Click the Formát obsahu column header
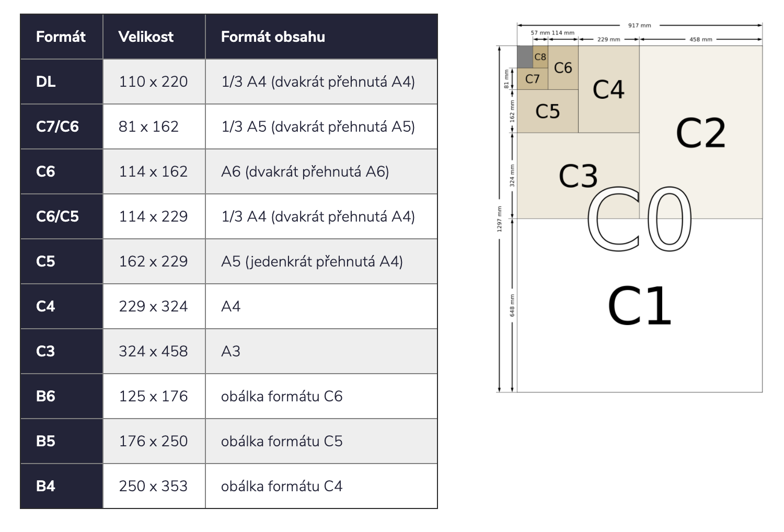The height and width of the screenshot is (532, 784). [273, 37]
